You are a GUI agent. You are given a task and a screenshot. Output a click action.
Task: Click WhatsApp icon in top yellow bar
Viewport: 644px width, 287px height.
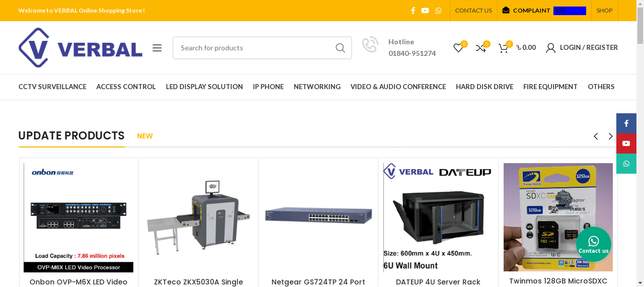pos(438,11)
